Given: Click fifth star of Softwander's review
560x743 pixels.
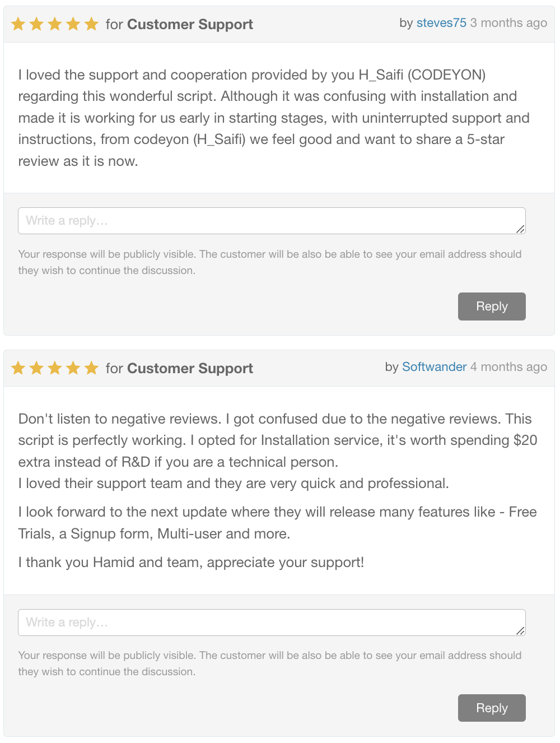Looking at the screenshot, I should pyautogui.click(x=91, y=368).
